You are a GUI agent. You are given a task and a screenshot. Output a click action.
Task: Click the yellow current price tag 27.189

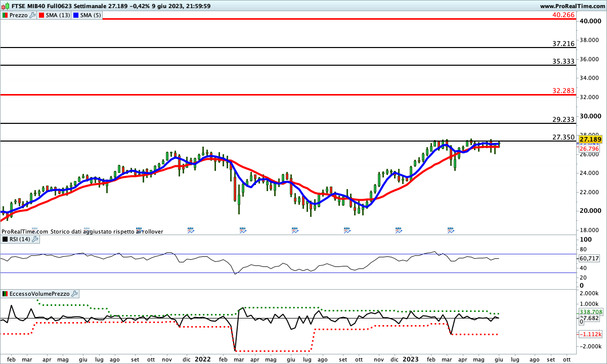click(x=589, y=139)
